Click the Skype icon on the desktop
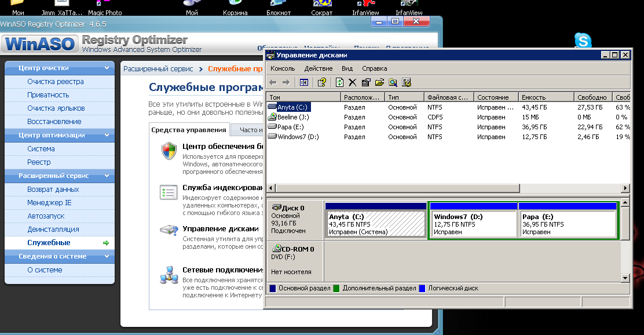The image size is (644, 335). tap(583, 41)
